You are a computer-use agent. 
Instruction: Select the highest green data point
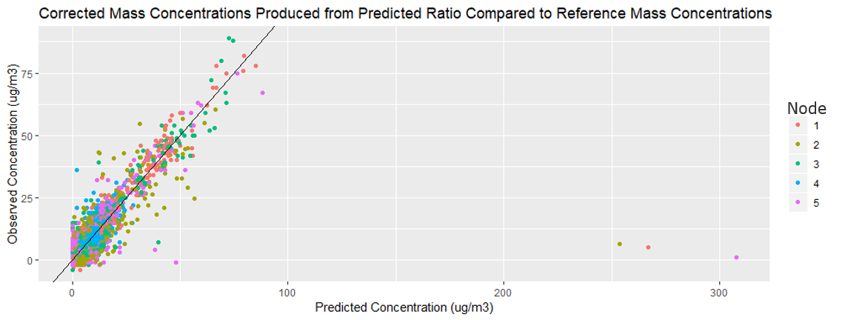tap(229, 39)
